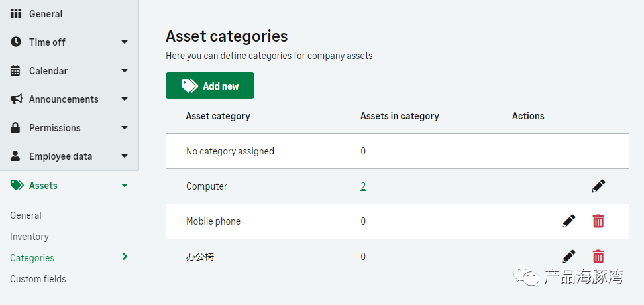Click the Assets tag icon in sidebar
The height and width of the screenshot is (305, 644).
pos(17,186)
